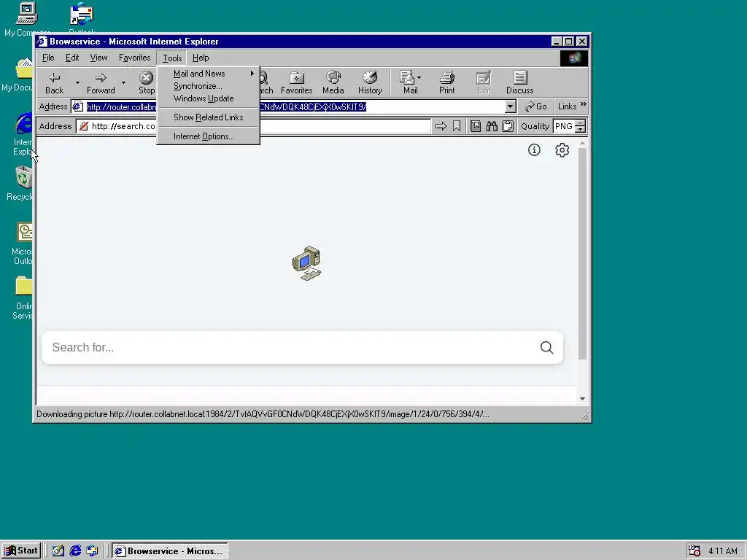Click the Forward toolbar button
This screenshot has height=560, width=747.
click(101, 82)
